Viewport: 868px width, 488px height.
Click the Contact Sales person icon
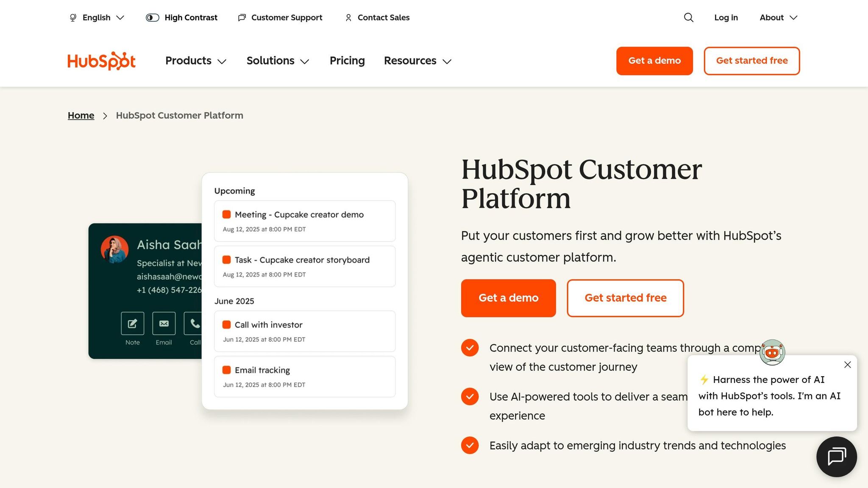[x=348, y=17]
